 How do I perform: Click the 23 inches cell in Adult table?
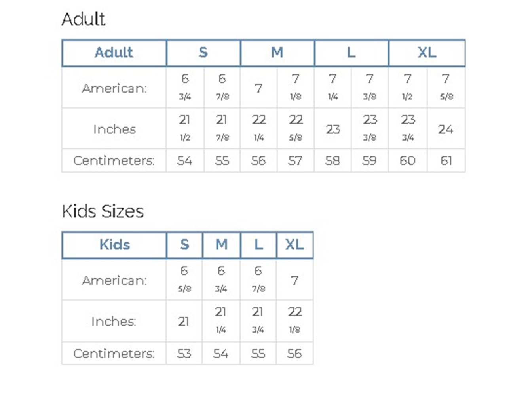[333, 129]
